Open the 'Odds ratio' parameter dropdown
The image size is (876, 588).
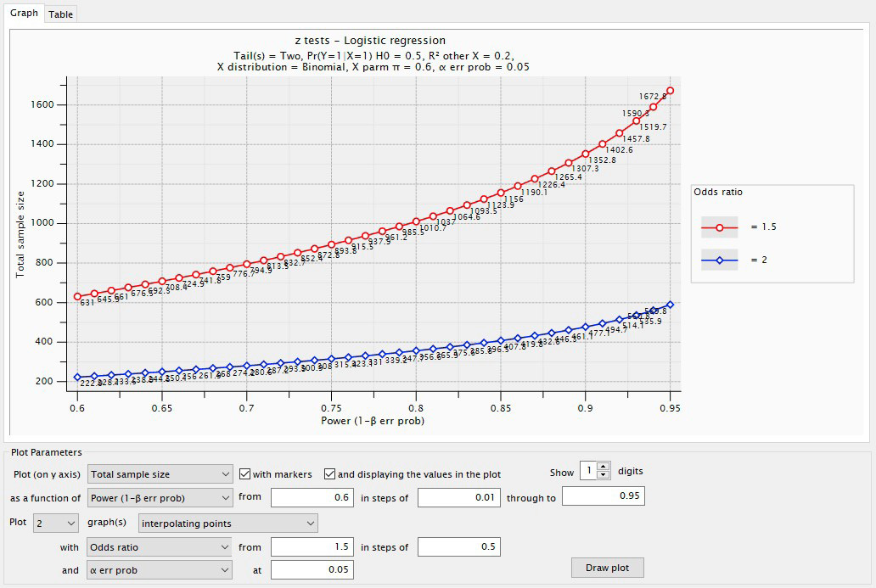(x=160, y=547)
